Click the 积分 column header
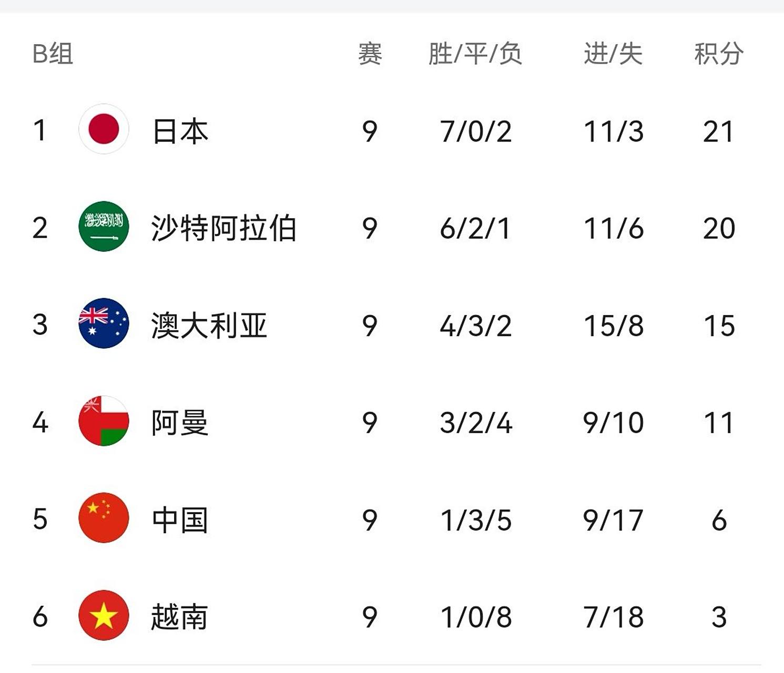Image resolution: width=784 pixels, height=673 pixels. pos(718,54)
